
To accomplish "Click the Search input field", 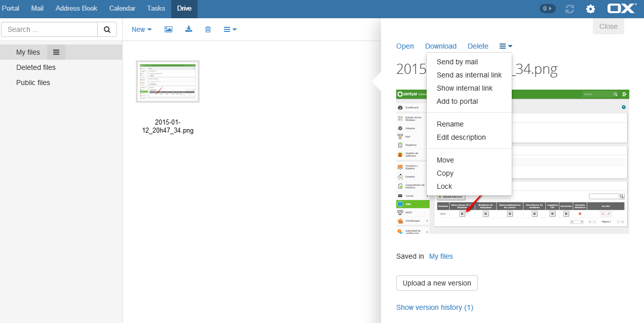I will (x=50, y=29).
